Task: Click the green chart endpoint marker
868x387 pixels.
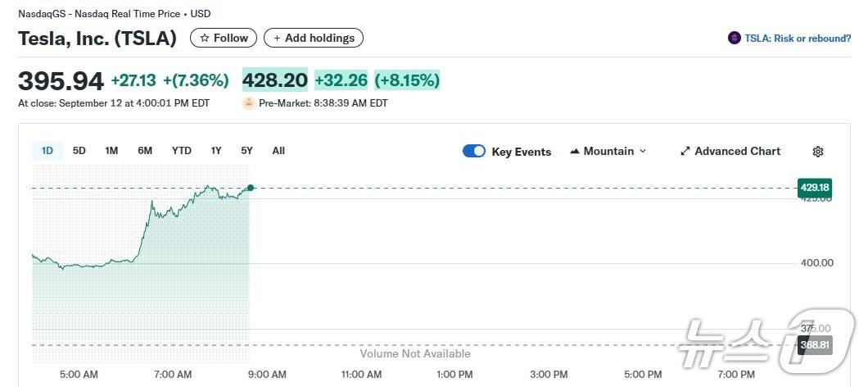Action: (x=250, y=188)
